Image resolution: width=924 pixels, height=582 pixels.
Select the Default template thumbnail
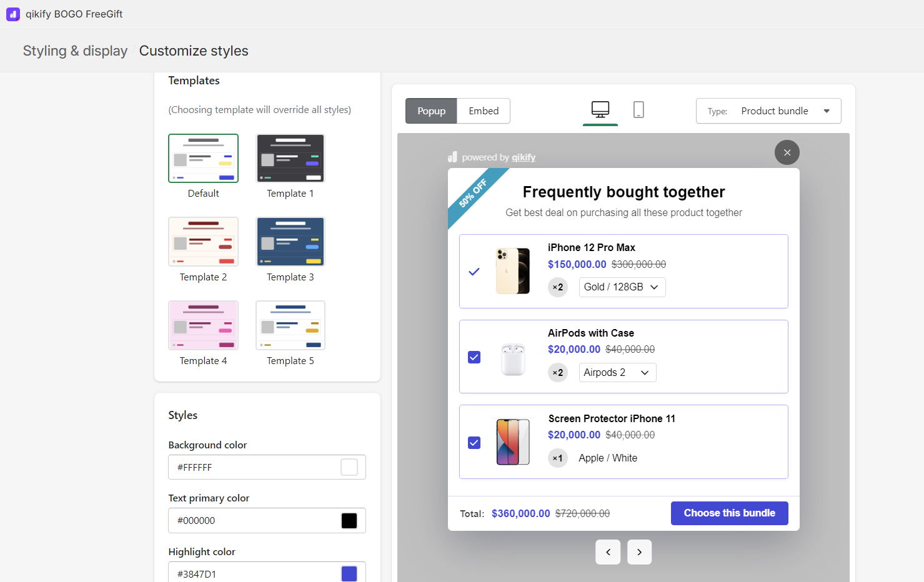coord(203,158)
